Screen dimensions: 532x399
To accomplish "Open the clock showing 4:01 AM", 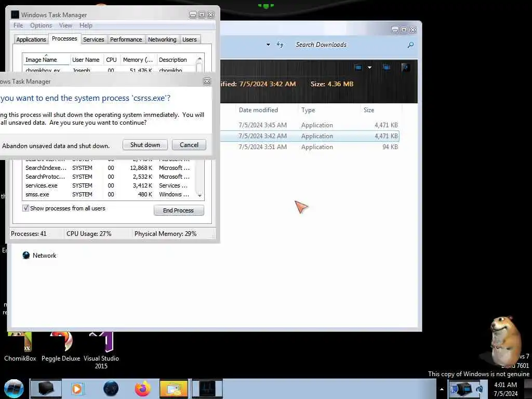I will coord(506,389).
